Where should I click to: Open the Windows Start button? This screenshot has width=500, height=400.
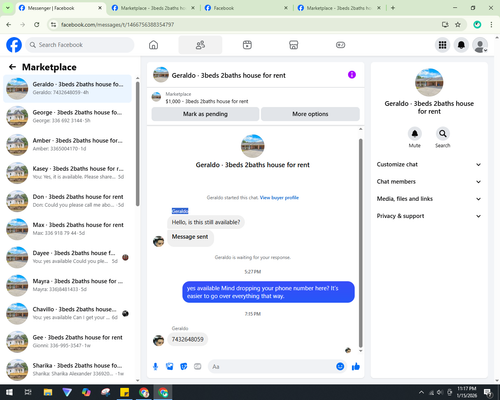[9, 392]
